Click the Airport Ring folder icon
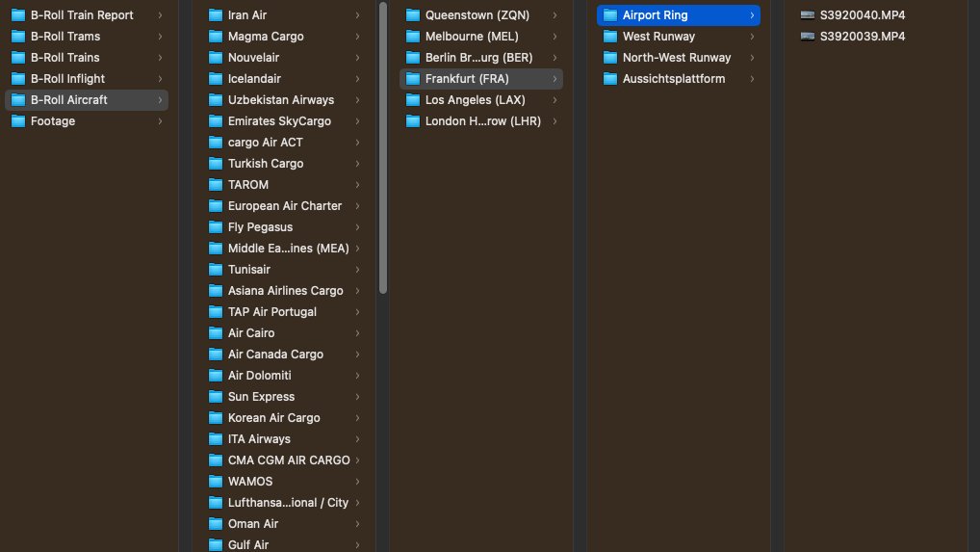Image resolution: width=980 pixels, height=552 pixels. tap(610, 15)
